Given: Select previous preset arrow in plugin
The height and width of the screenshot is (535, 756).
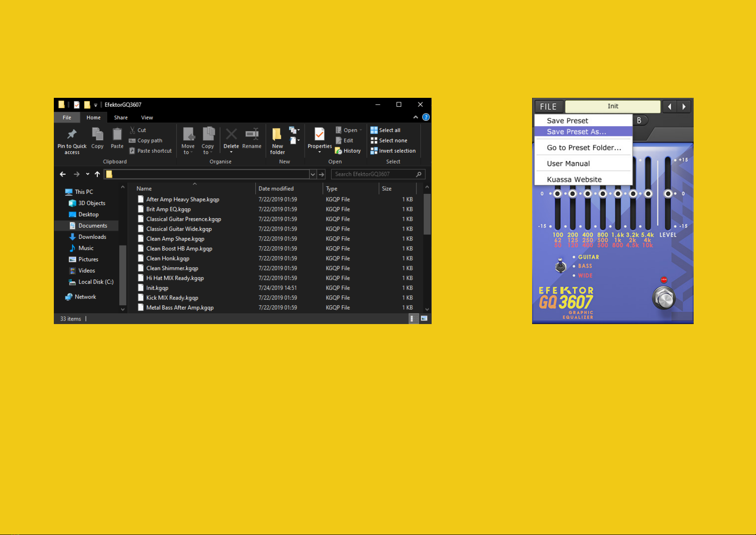Looking at the screenshot, I should pyautogui.click(x=669, y=107).
